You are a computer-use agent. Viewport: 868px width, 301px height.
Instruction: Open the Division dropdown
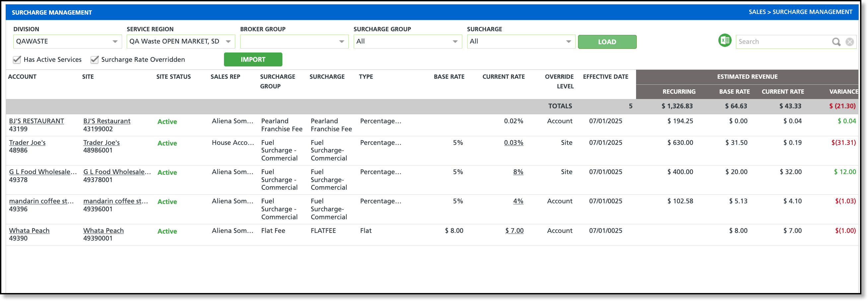pos(67,42)
